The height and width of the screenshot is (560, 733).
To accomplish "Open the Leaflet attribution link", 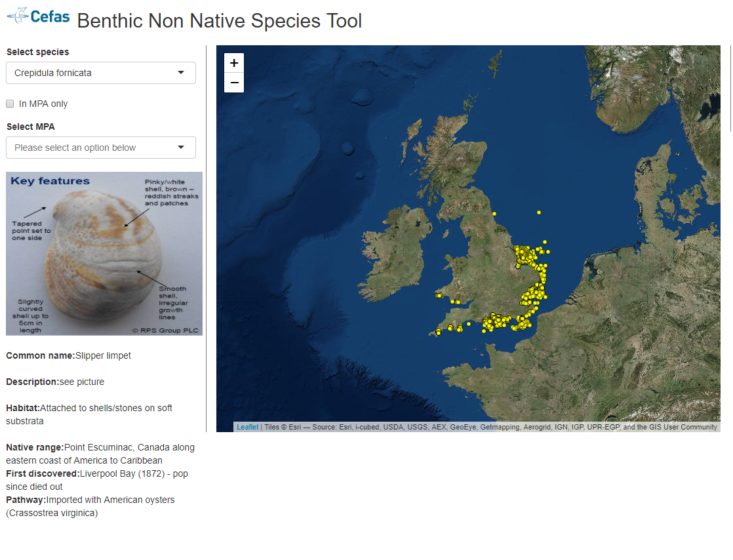I will coord(247,427).
